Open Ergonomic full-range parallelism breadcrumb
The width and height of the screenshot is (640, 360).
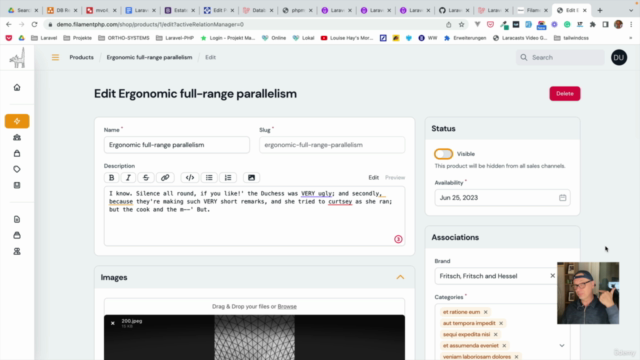click(149, 58)
